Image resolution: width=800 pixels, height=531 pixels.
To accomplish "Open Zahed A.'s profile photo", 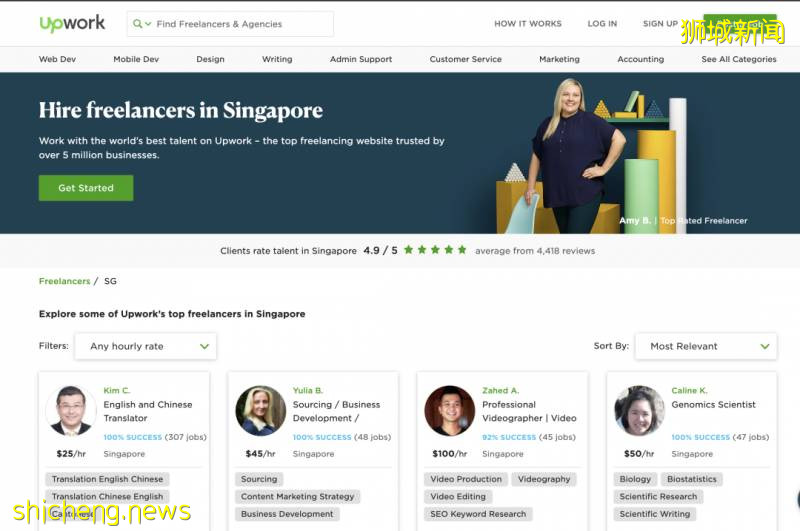I will pyautogui.click(x=449, y=410).
